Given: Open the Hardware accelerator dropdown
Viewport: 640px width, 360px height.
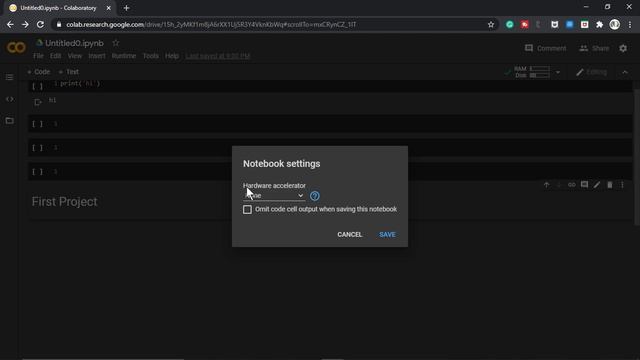Looking at the screenshot, I should (x=274, y=196).
